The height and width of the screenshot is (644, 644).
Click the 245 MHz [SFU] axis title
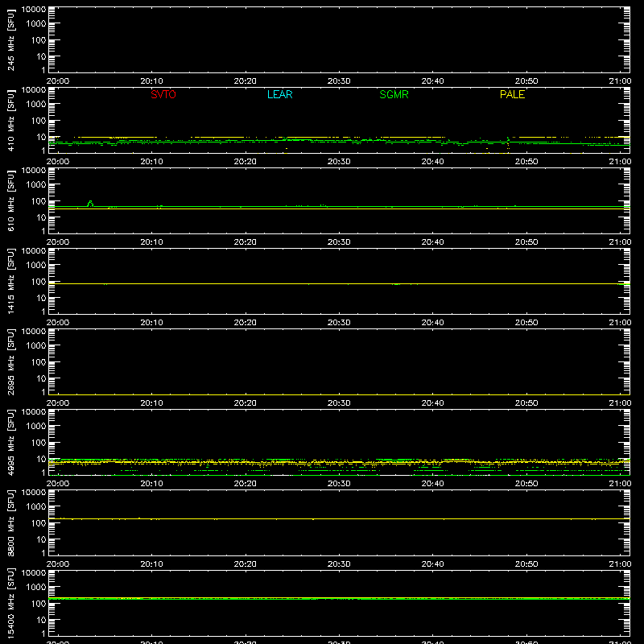(10, 39)
